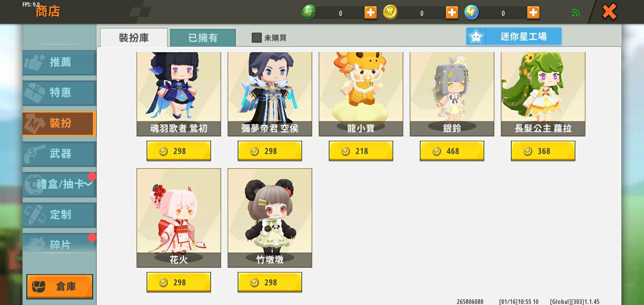
Task: Close the shop with orange X
Action: [x=609, y=11]
